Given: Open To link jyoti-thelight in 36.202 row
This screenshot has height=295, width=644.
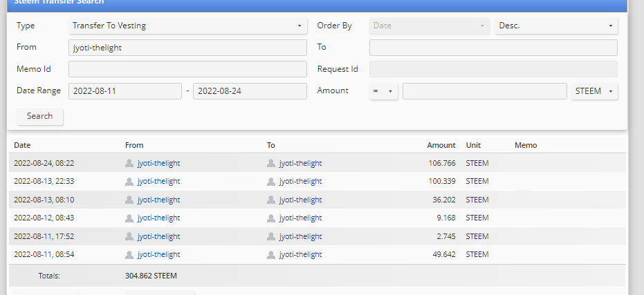Looking at the screenshot, I should [301, 200].
